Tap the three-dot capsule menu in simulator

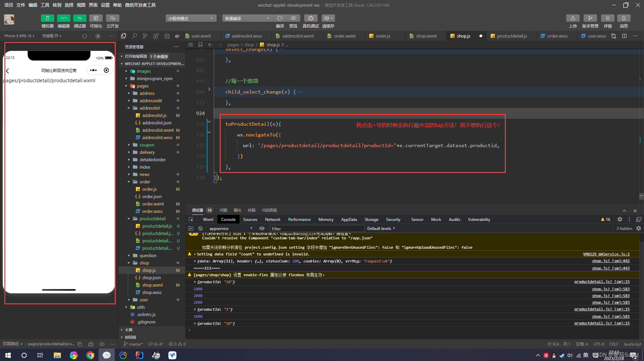pos(93,70)
